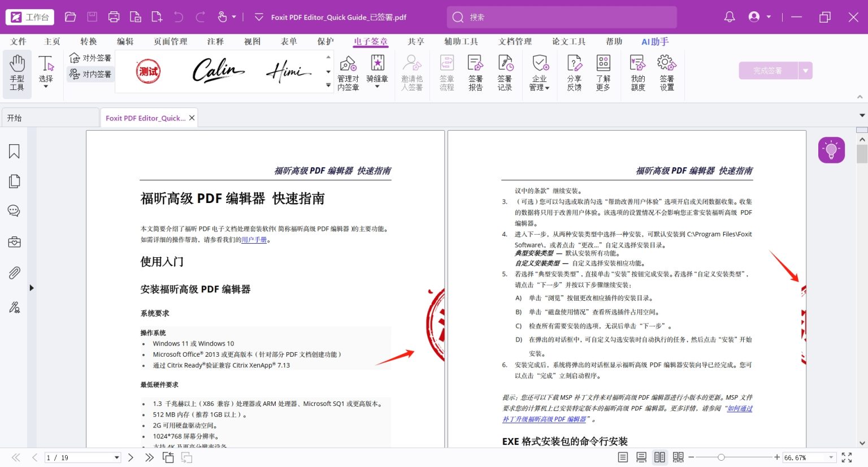Click the zoom in plus button
Image resolution: width=868 pixels, height=467 pixels.
tap(777, 457)
